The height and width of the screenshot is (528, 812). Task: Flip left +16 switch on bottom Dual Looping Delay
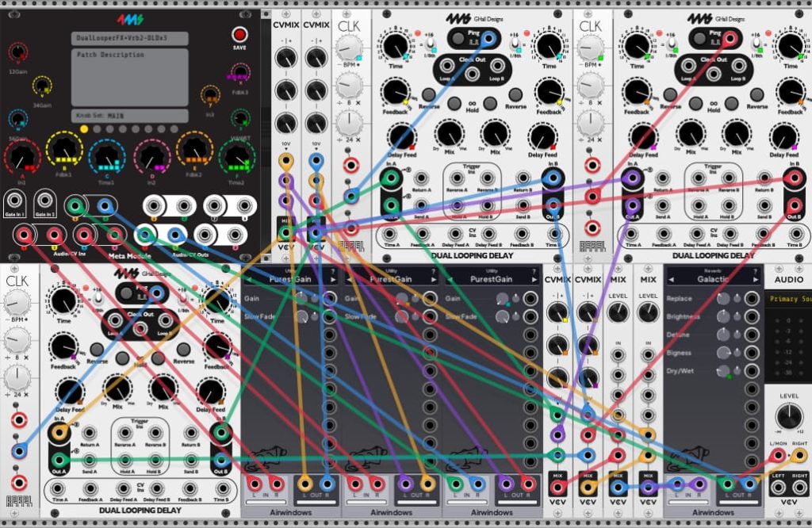point(98,299)
